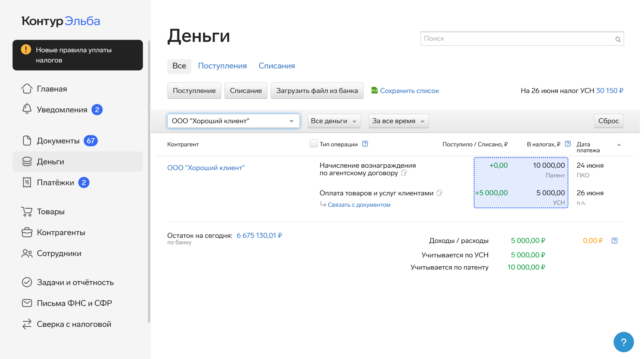Open ООО "Хороший клиент" contractor link in table
The height and width of the screenshot is (359, 644).
coord(206,168)
